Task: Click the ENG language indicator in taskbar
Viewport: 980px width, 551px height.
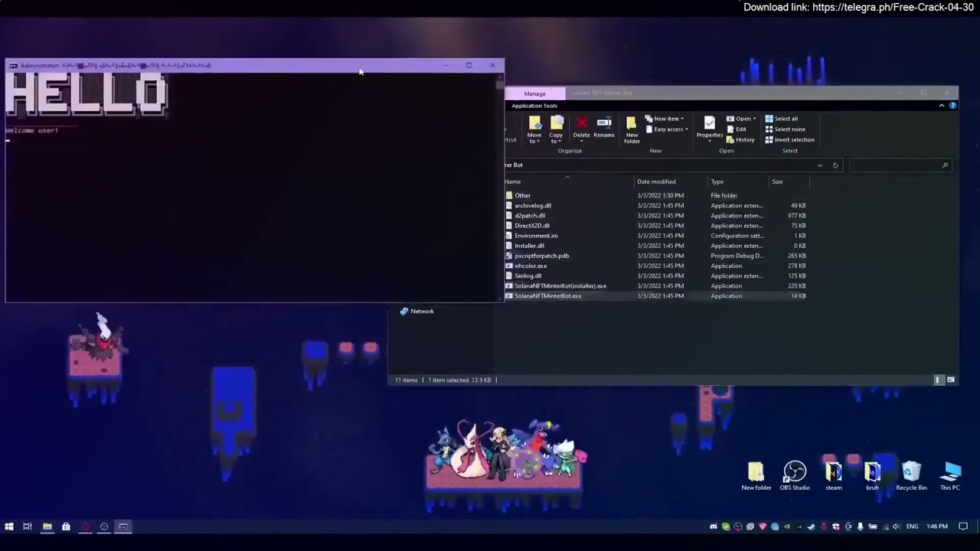Action: pyautogui.click(x=912, y=527)
